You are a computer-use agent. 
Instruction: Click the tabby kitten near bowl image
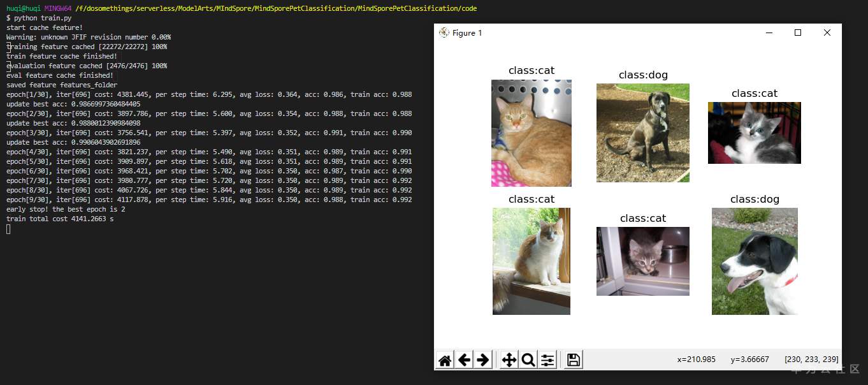[643, 261]
